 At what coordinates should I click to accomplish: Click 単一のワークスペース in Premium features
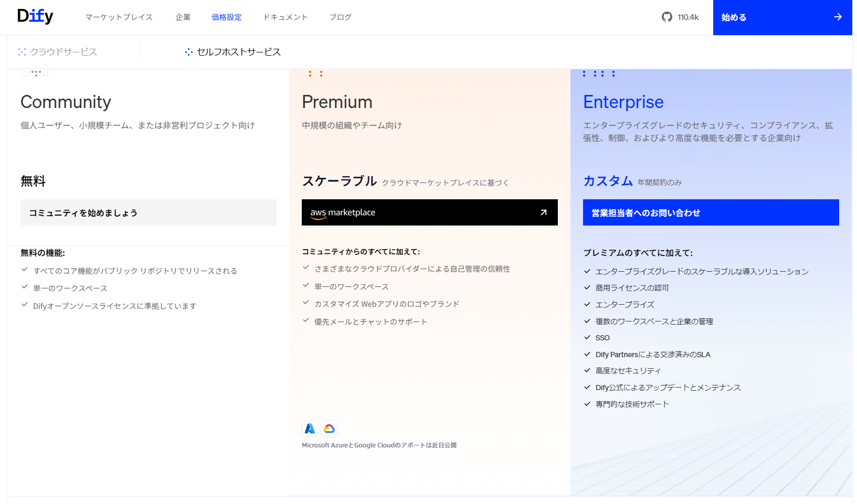(352, 287)
